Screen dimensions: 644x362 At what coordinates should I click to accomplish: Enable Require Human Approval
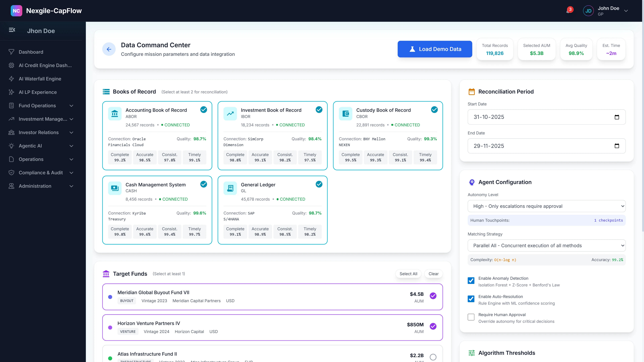click(x=471, y=317)
